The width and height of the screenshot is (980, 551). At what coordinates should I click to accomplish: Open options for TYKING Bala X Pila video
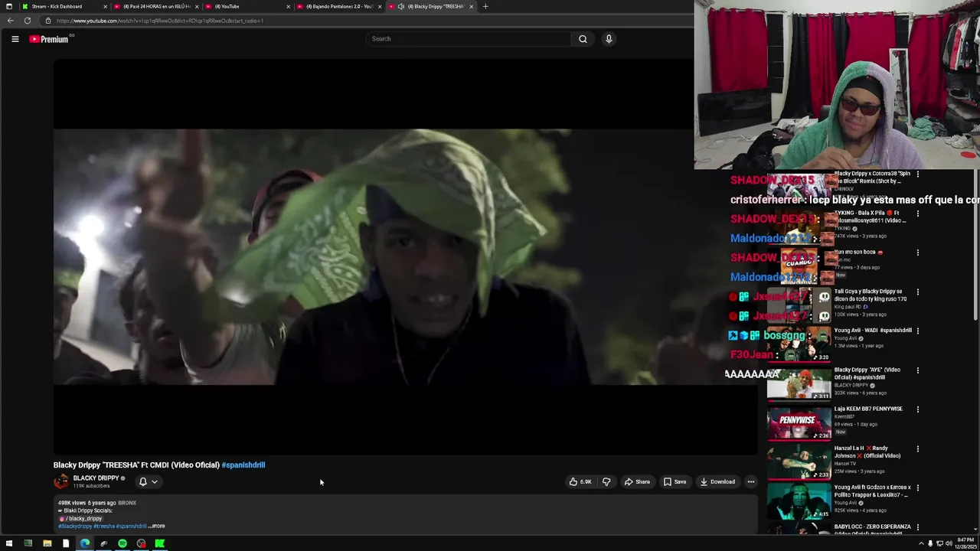918,214
